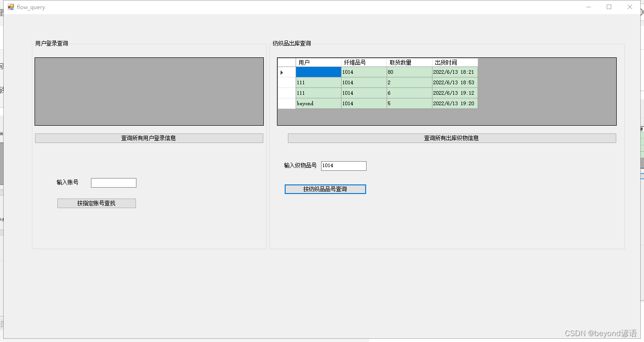
Task: Sort by 纤维品号 column header
Action: coord(364,62)
